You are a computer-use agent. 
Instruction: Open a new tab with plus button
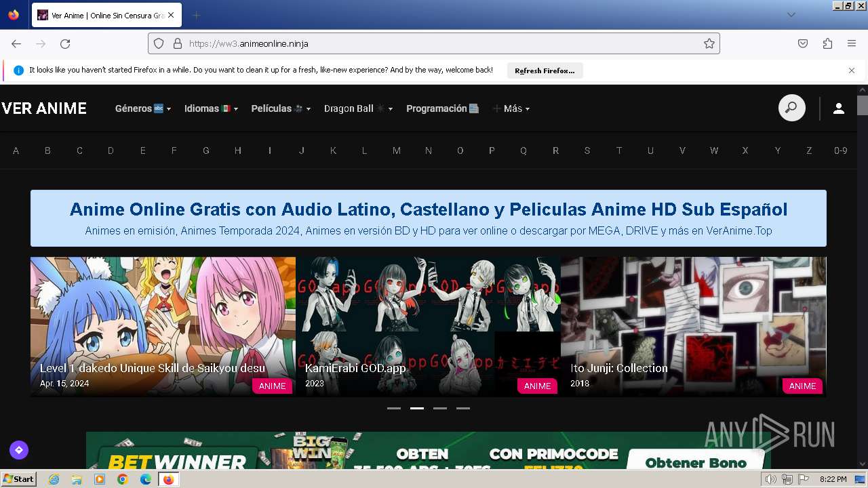pyautogui.click(x=196, y=15)
